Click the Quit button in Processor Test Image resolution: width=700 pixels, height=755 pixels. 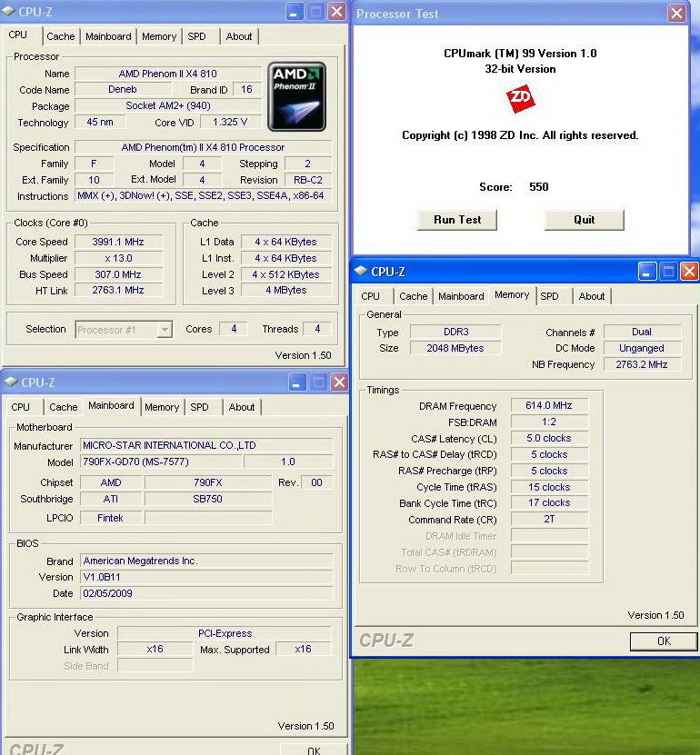click(x=585, y=220)
